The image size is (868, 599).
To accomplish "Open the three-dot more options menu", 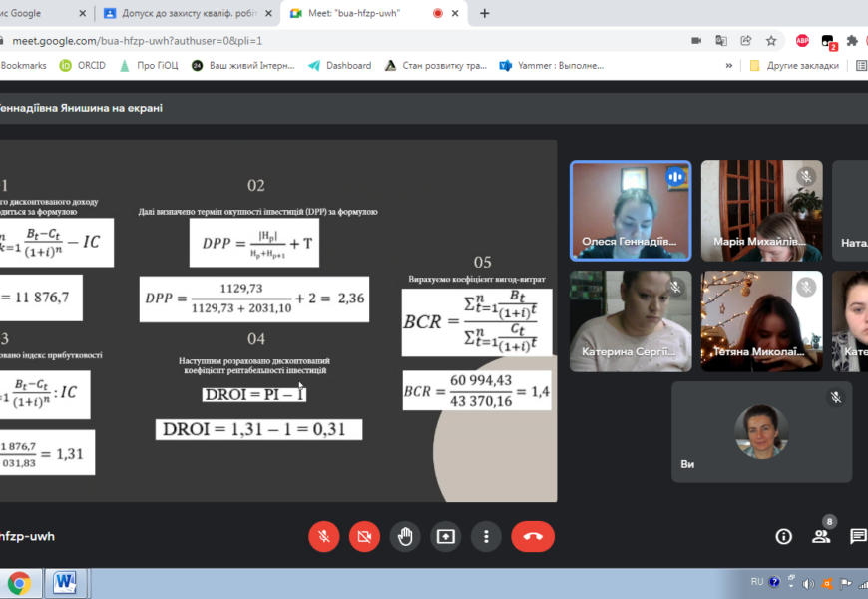I will [486, 536].
